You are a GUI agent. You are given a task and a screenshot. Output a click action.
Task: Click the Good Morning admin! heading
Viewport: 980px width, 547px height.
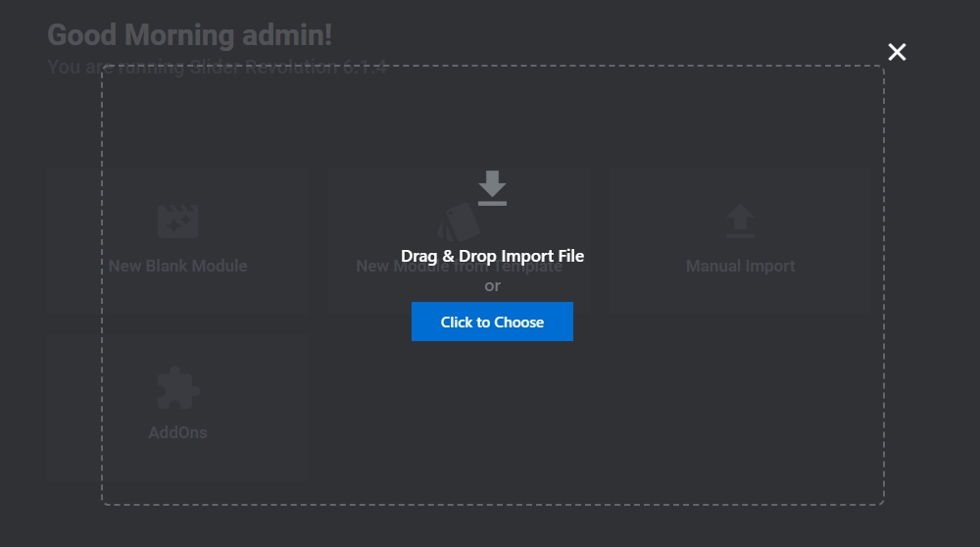pyautogui.click(x=190, y=35)
